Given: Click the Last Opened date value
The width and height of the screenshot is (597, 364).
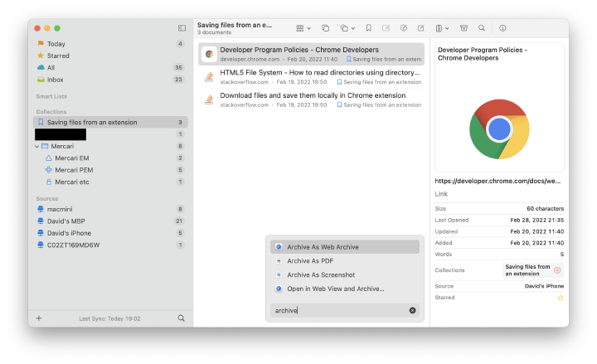Looking at the screenshot, I should (x=536, y=220).
